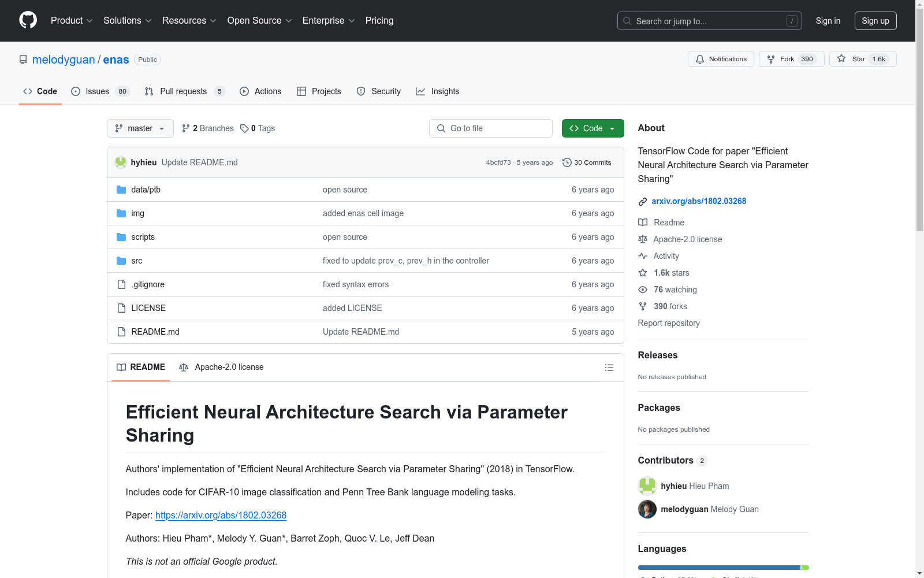This screenshot has height=578, width=924.
Task: Click the LICENSE file icon
Action: pyautogui.click(x=121, y=308)
